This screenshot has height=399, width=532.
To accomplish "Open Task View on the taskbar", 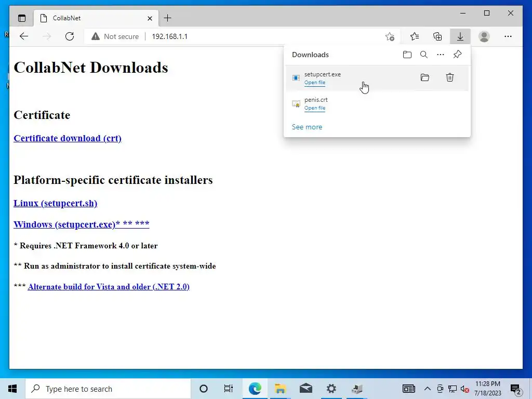I will tap(229, 389).
